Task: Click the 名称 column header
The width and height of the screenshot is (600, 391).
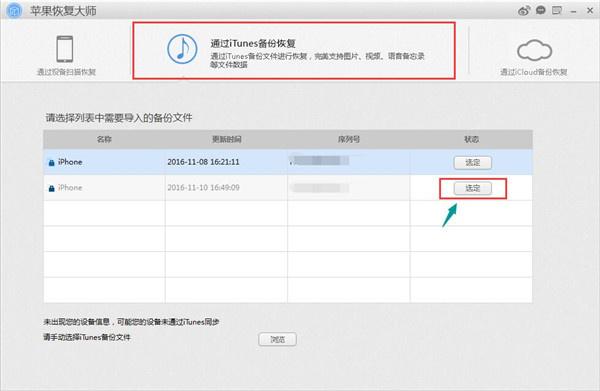Action: [104, 139]
